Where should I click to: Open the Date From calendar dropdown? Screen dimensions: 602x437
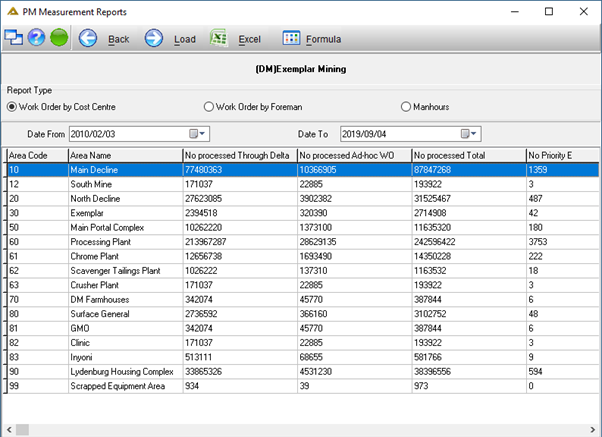click(197, 134)
